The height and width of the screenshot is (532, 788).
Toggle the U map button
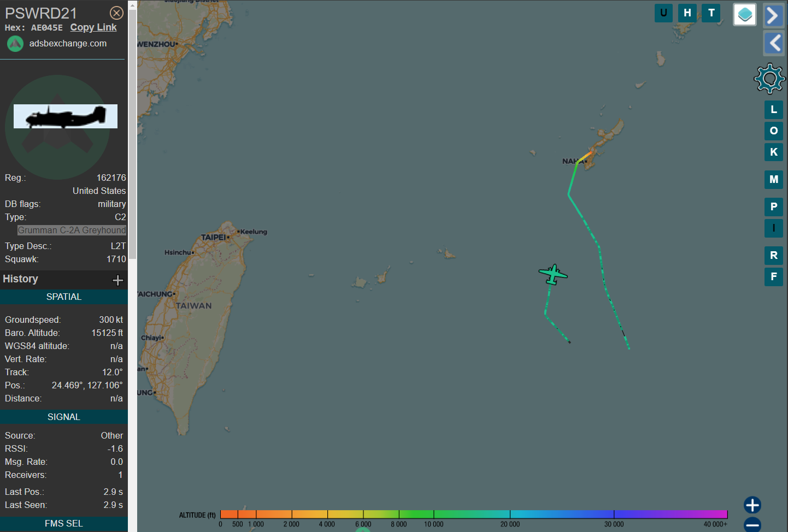pyautogui.click(x=663, y=13)
